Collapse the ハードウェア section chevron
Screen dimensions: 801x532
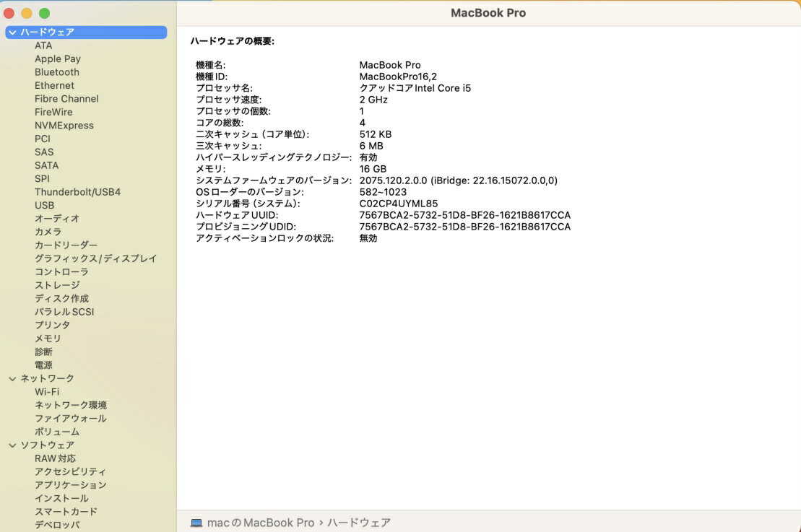pyautogui.click(x=12, y=32)
